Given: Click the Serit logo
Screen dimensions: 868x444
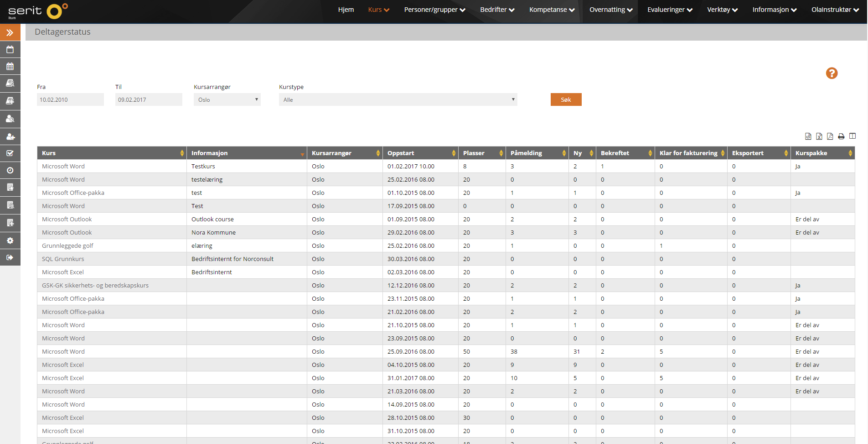Looking at the screenshot, I should click(38, 11).
